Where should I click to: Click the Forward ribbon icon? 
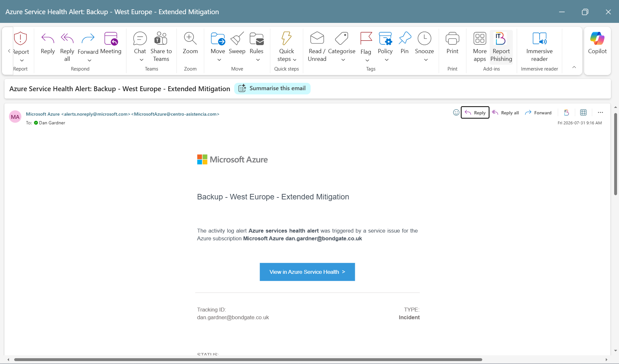(88, 39)
